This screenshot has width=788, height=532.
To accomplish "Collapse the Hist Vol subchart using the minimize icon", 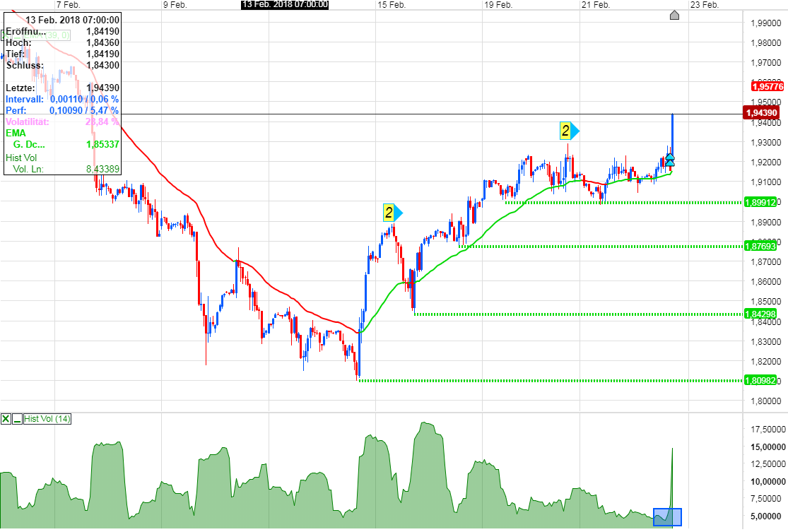I will (x=16, y=418).
